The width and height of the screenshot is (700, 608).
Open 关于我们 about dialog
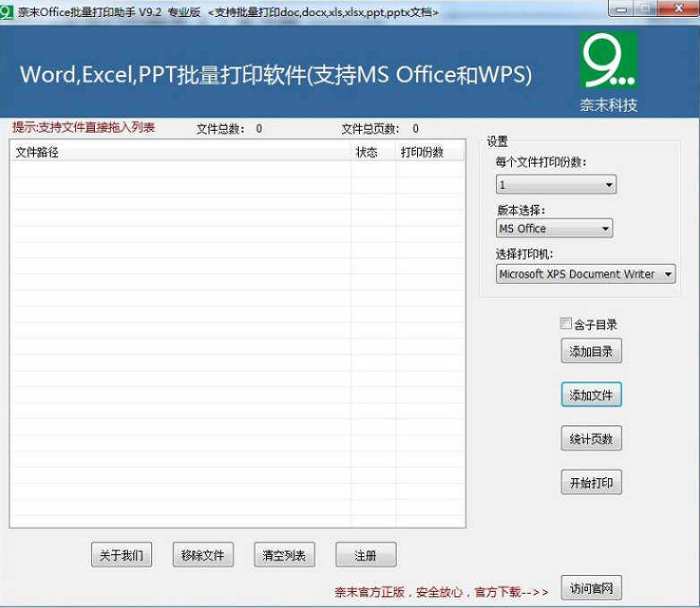122,555
